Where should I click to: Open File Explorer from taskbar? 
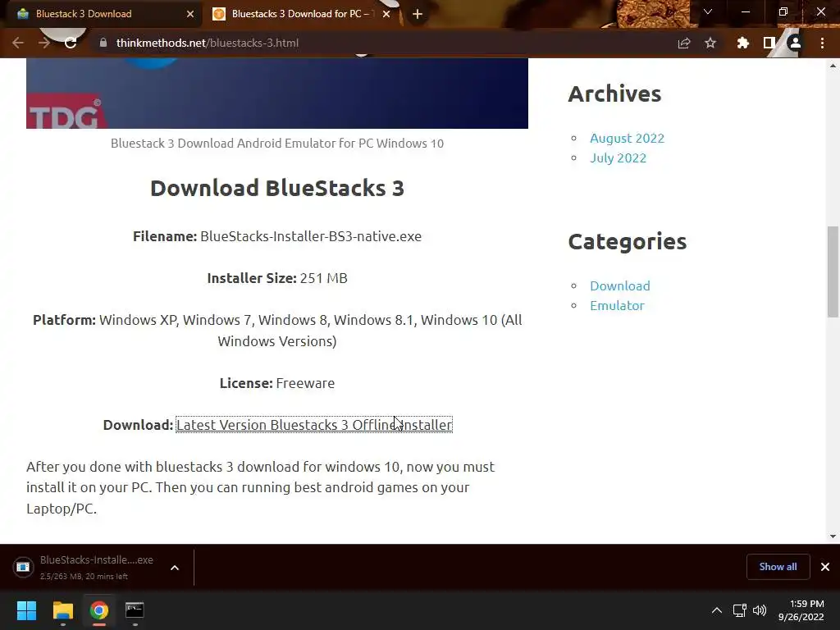pos(62,610)
